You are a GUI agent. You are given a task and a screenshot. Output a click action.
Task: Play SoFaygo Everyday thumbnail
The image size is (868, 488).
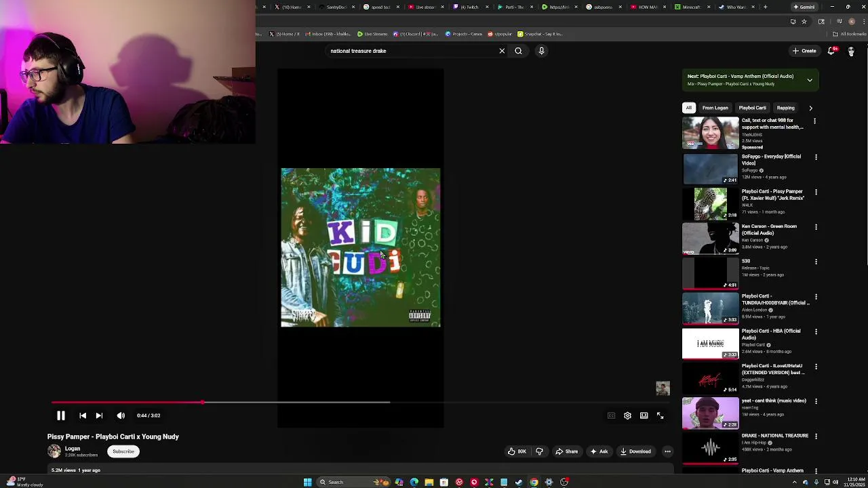coord(710,169)
